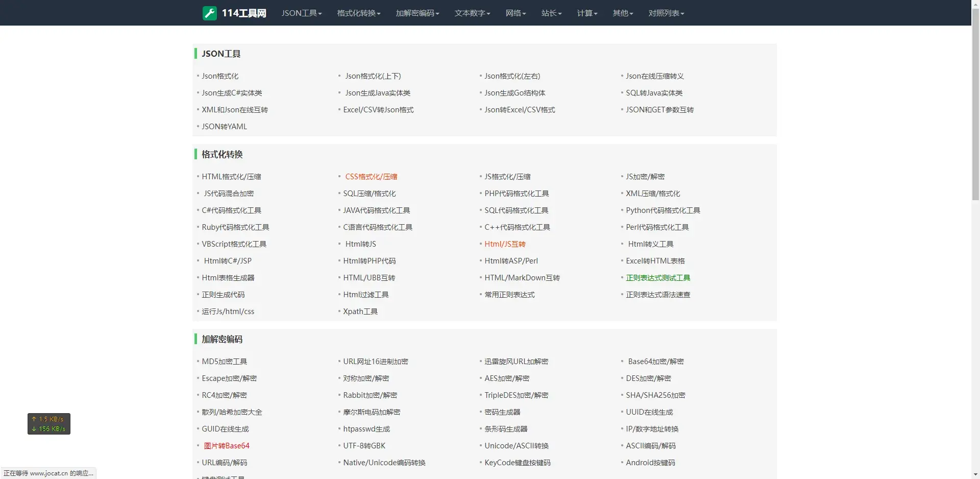980x479 pixels.
Task: Open the Xpath工具 link
Action: (360, 312)
